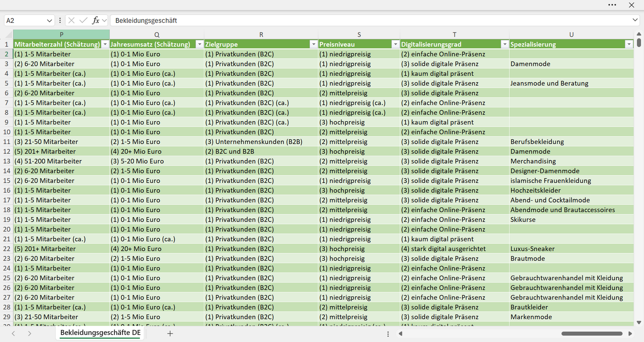Select row 22 header

coord(7,249)
